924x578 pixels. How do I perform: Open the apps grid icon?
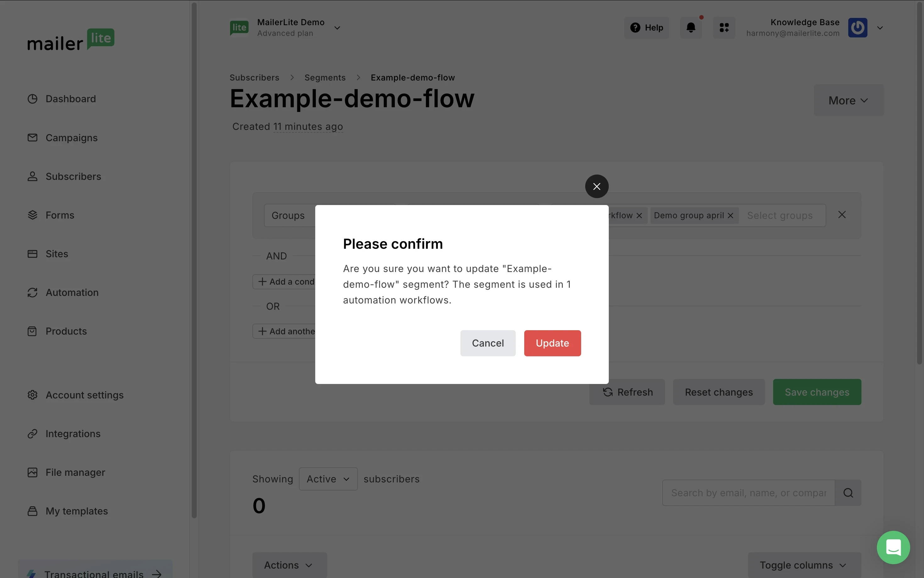click(x=724, y=28)
